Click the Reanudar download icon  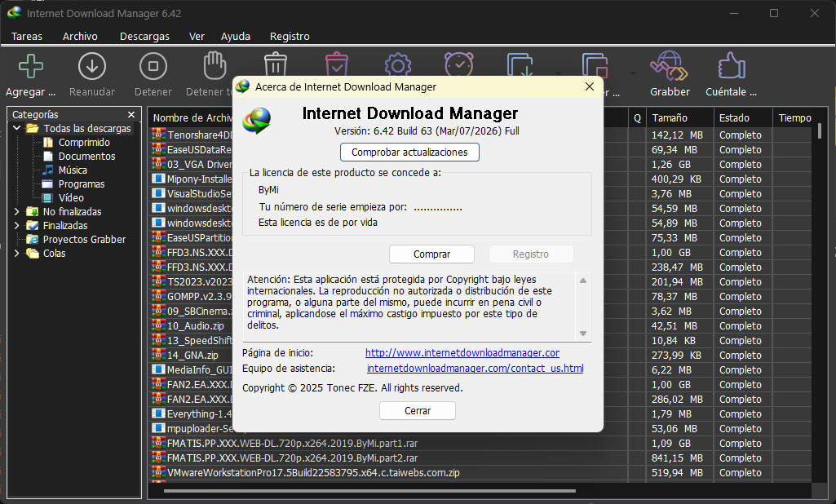[x=91, y=67]
